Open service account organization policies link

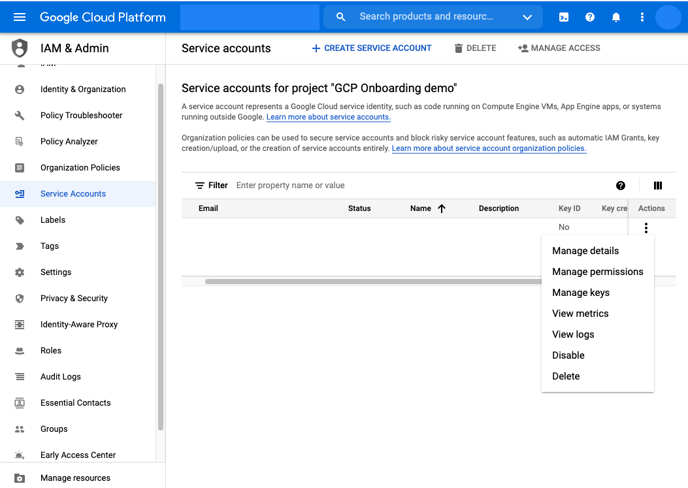point(489,148)
